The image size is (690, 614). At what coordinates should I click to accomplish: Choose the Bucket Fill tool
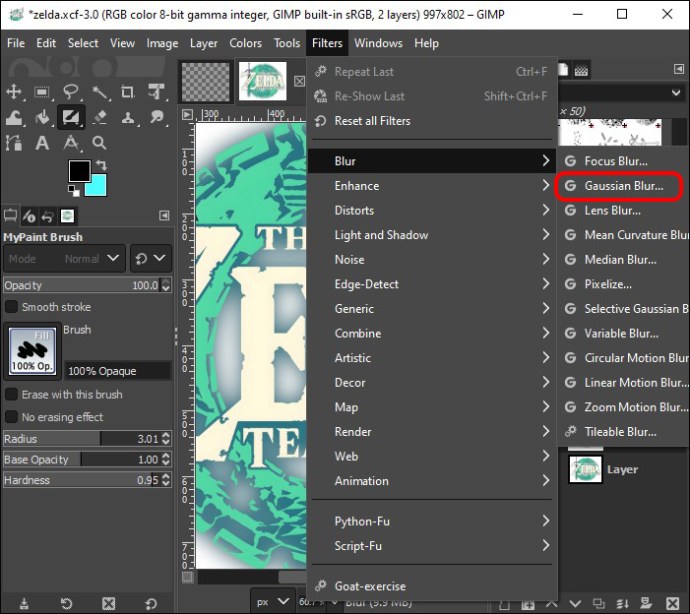pos(42,118)
